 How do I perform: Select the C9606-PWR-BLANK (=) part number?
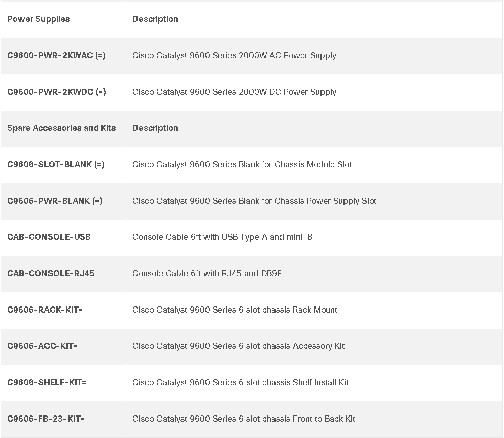point(55,201)
